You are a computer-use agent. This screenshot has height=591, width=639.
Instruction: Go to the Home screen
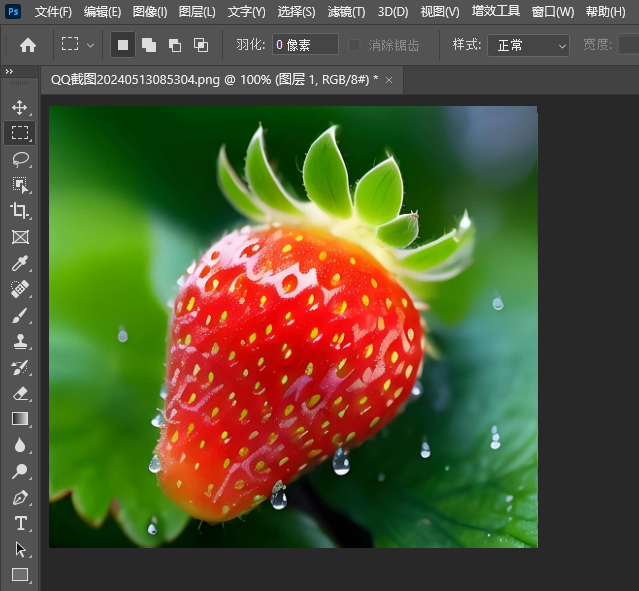[28, 45]
